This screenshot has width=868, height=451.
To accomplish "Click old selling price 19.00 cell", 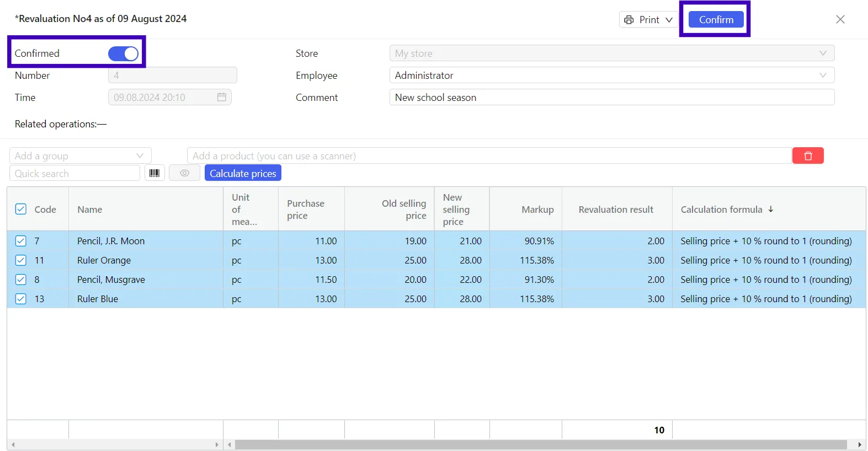I will click(x=390, y=241).
